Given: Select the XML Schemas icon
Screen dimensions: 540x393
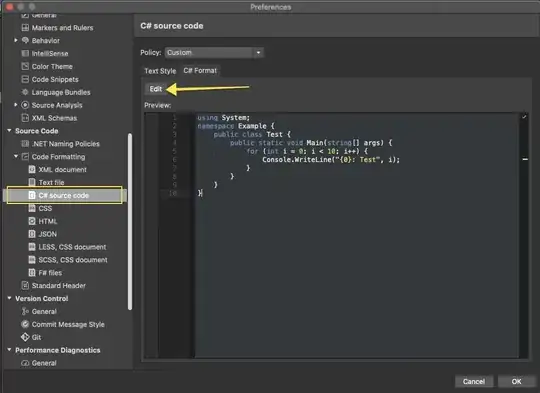Looking at the screenshot, I should click(25, 118).
